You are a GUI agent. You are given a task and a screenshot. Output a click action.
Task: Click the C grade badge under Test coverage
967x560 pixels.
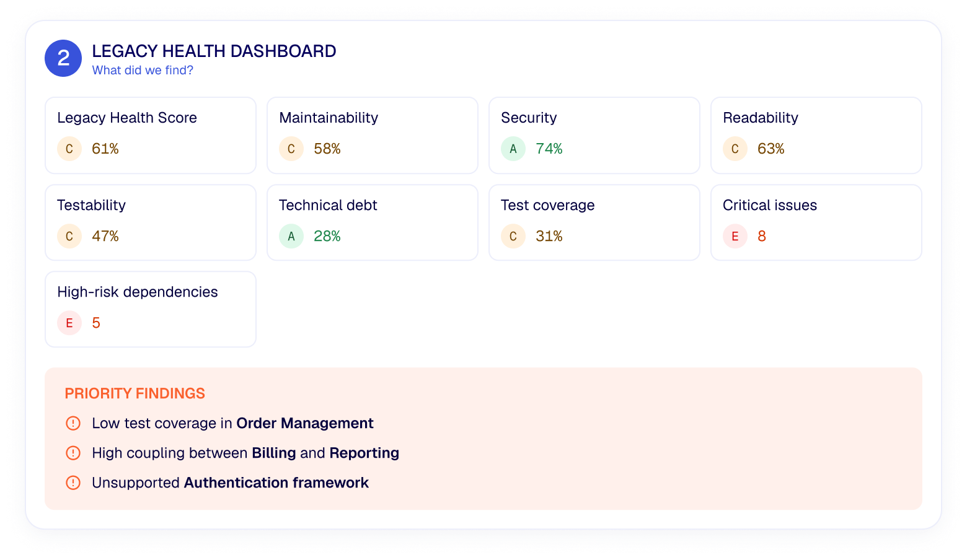(x=513, y=236)
